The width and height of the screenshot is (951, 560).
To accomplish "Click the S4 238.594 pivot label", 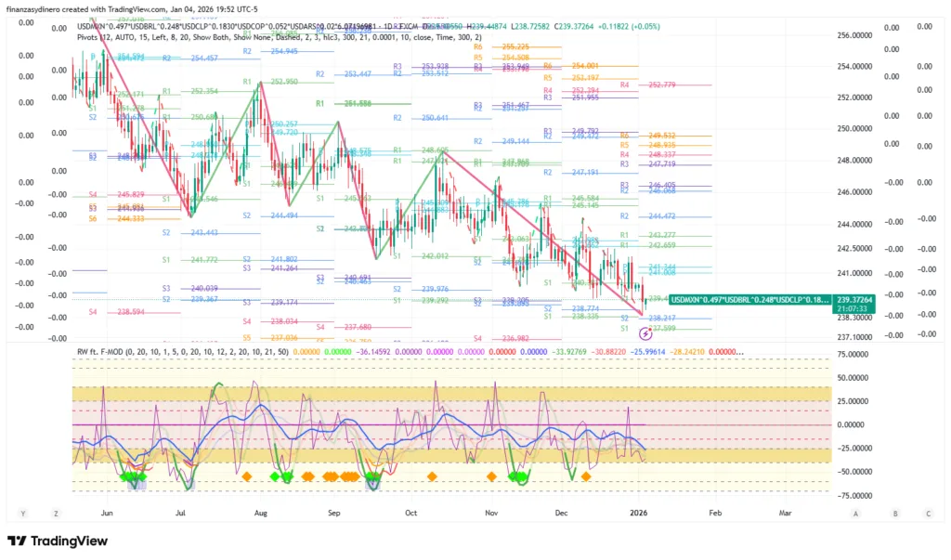I will [x=124, y=312].
